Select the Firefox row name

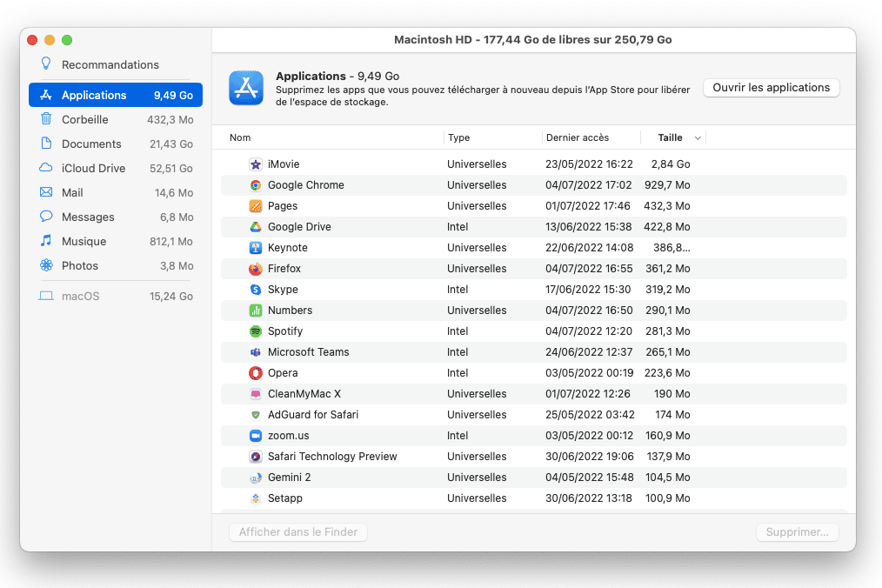pos(284,269)
